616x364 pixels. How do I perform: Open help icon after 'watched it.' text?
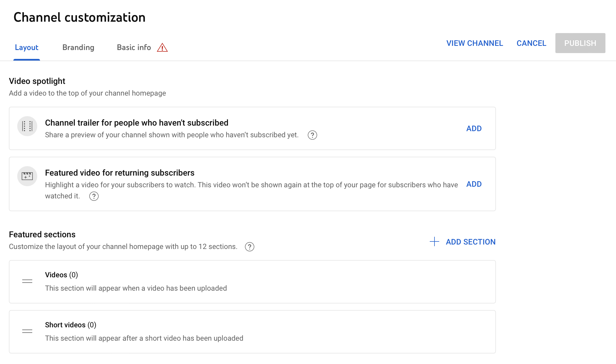[x=94, y=196]
